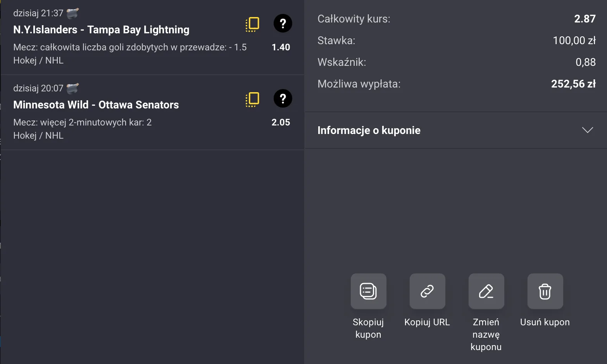Open the N.Y.Islanders - Tampa Bay Lightning match
Image resolution: width=607 pixels, height=364 pixels.
coord(101,29)
